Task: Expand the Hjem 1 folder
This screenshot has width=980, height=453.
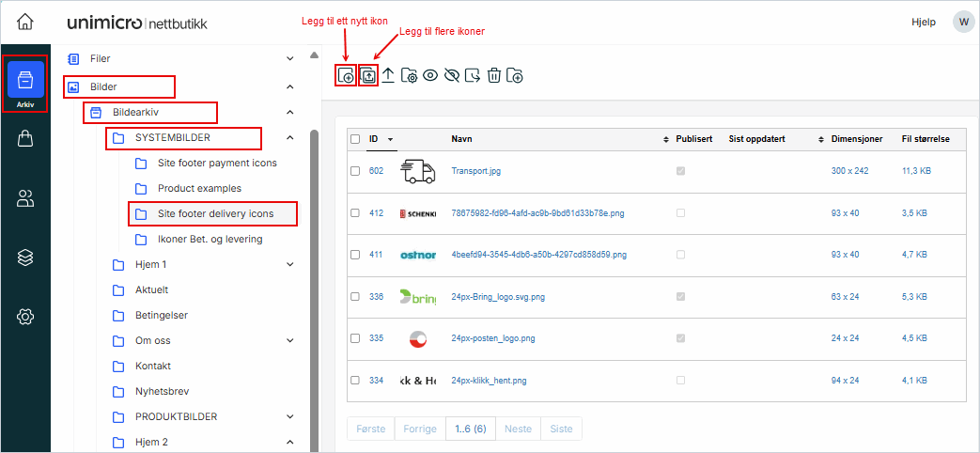Action: pyautogui.click(x=289, y=265)
